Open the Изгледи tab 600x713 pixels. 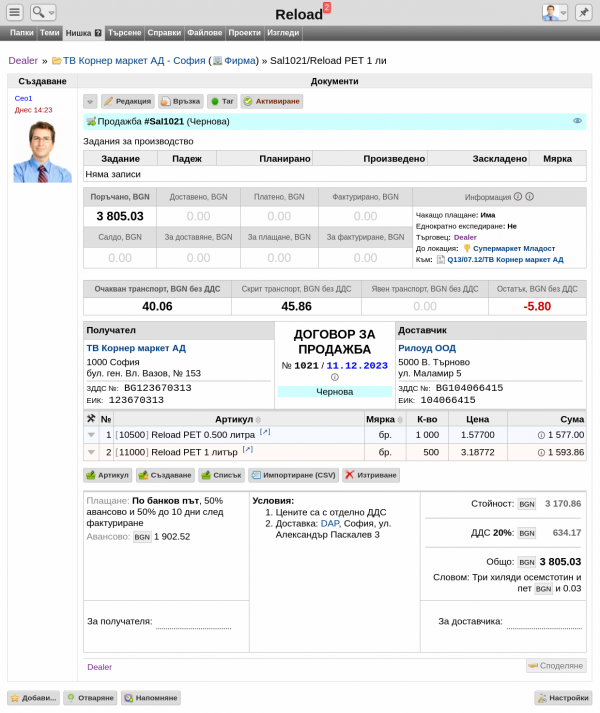tap(283, 33)
